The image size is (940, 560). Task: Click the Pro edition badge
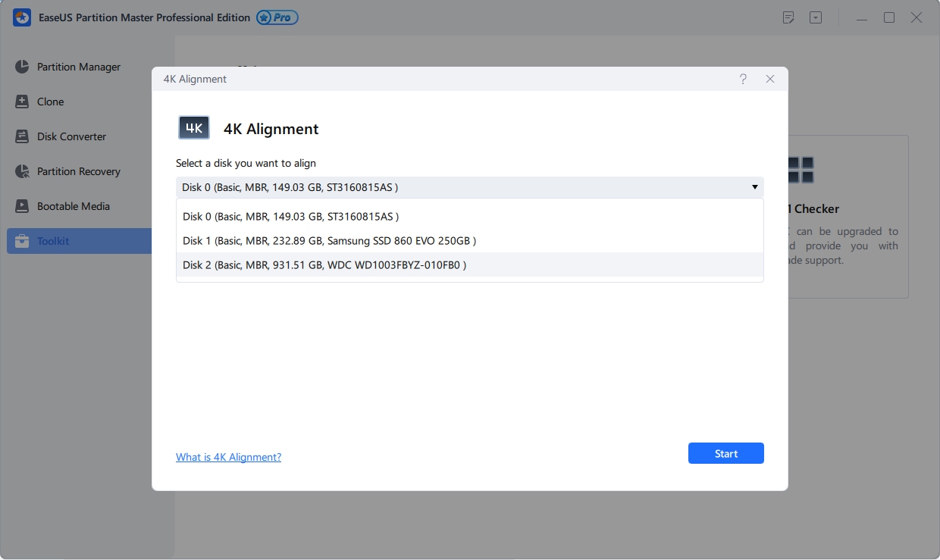click(277, 17)
